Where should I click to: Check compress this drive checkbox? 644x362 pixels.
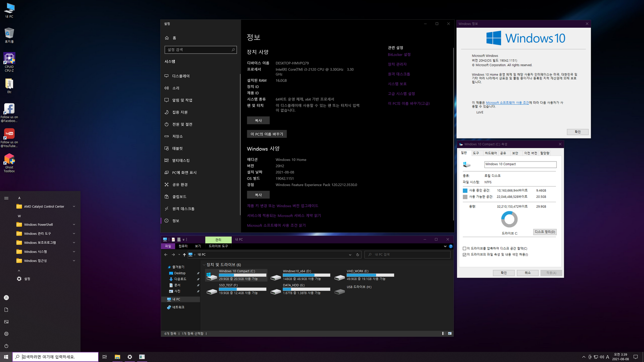[x=464, y=249]
